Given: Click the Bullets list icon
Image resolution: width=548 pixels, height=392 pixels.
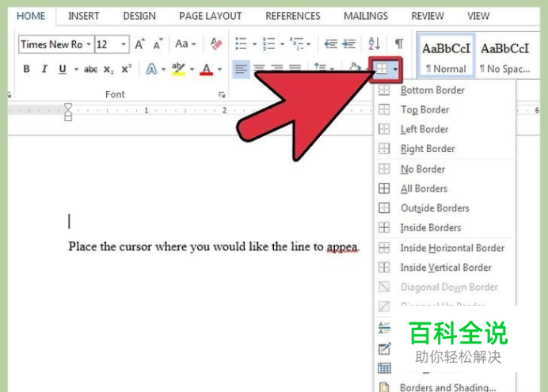Looking at the screenshot, I should click(x=242, y=44).
